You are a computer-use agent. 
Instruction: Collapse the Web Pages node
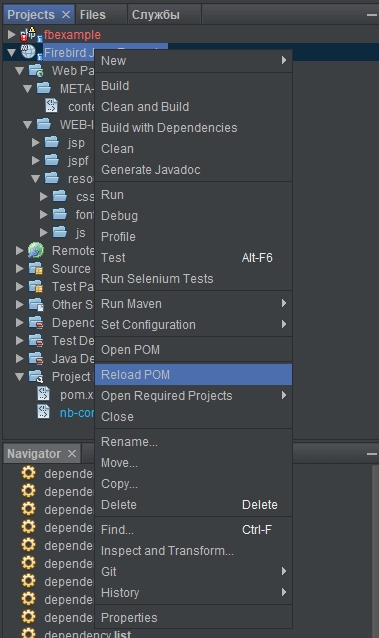click(20, 71)
